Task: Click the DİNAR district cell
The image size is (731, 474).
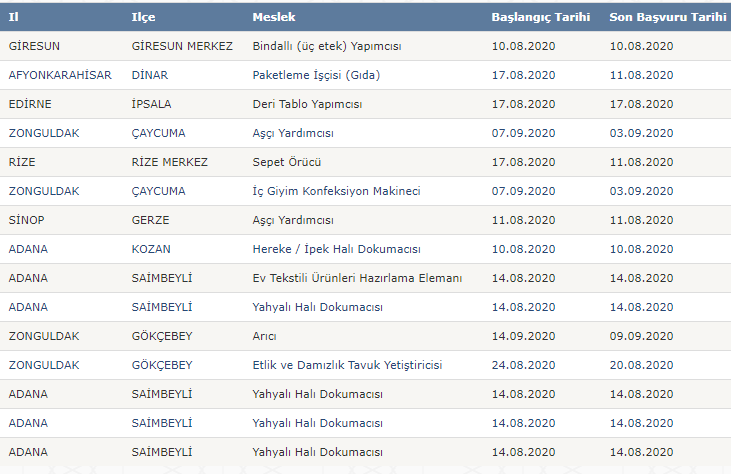Action: point(151,75)
